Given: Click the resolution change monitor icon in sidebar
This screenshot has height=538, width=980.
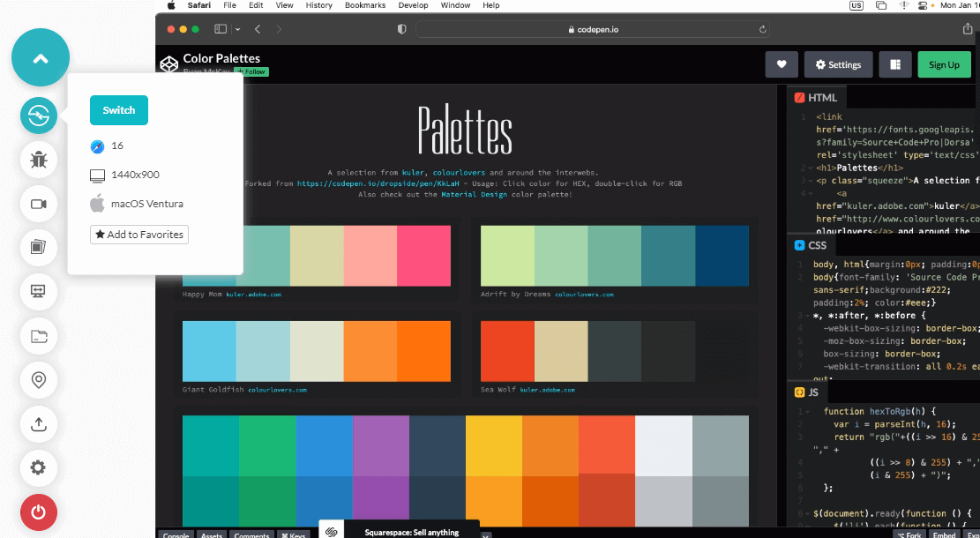Looking at the screenshot, I should [x=39, y=291].
